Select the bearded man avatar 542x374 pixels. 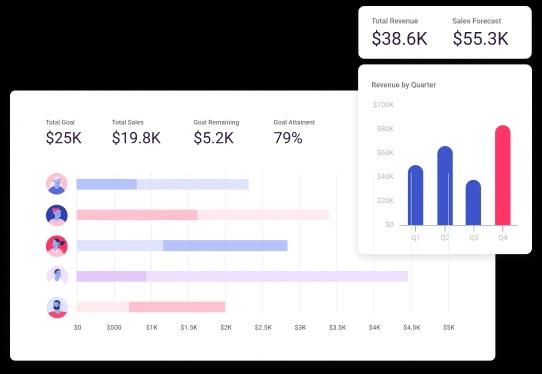tap(57, 307)
